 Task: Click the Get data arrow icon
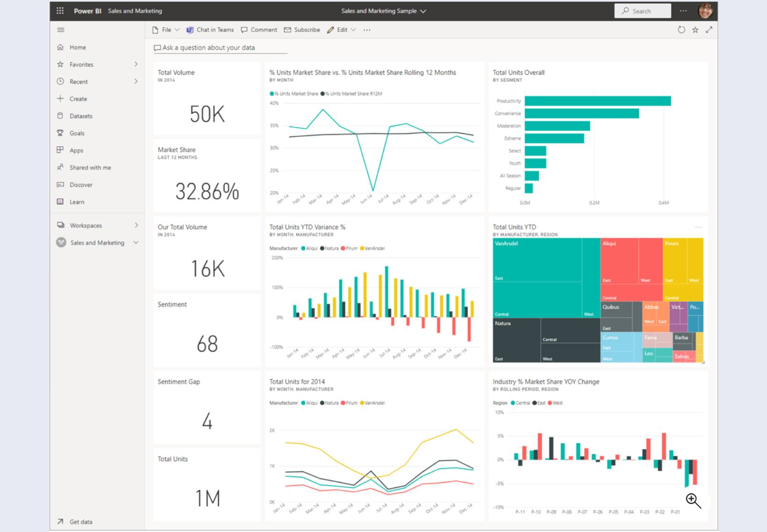[60, 522]
